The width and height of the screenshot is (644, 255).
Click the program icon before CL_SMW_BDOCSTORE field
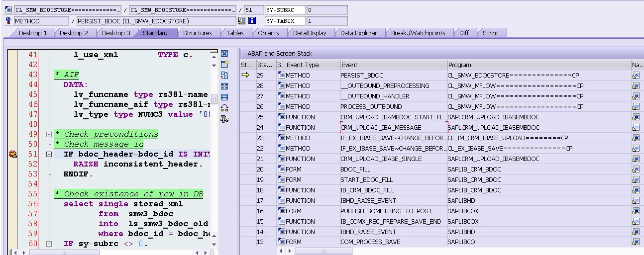coord(7,10)
